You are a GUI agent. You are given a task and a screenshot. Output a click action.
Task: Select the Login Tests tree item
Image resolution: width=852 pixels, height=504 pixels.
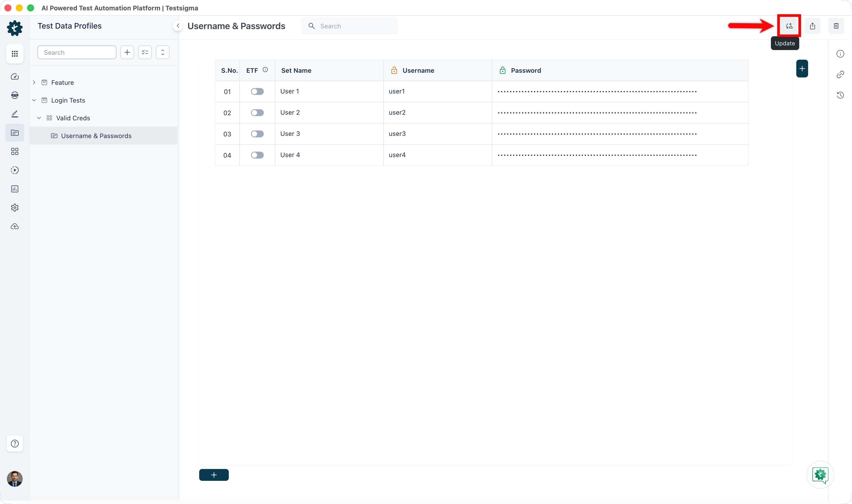click(68, 100)
